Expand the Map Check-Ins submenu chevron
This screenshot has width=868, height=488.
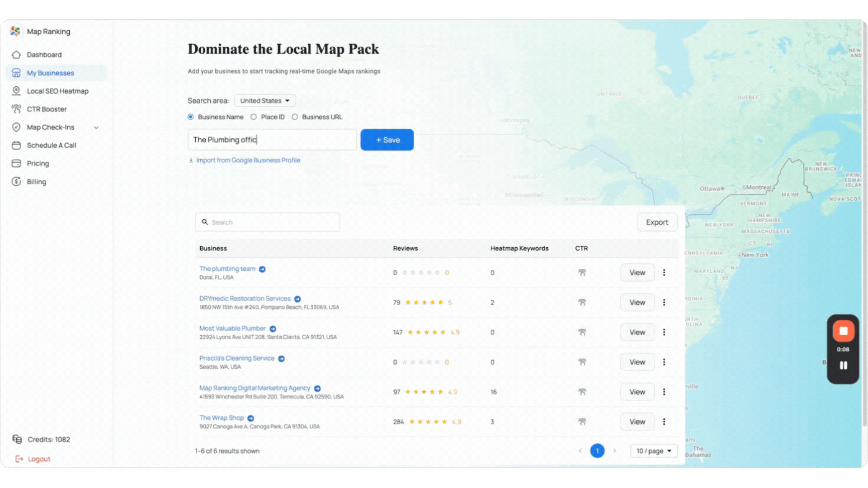96,127
